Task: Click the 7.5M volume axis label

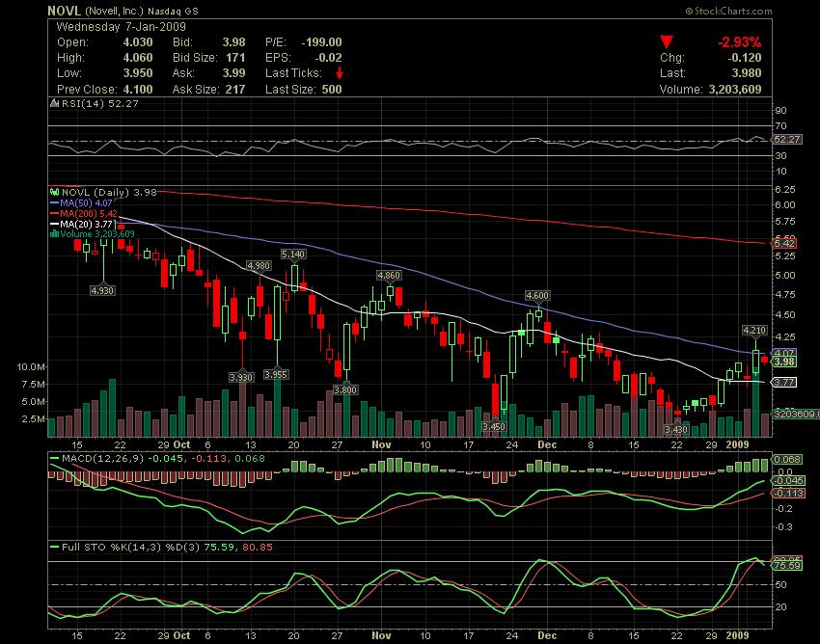Action: point(34,385)
